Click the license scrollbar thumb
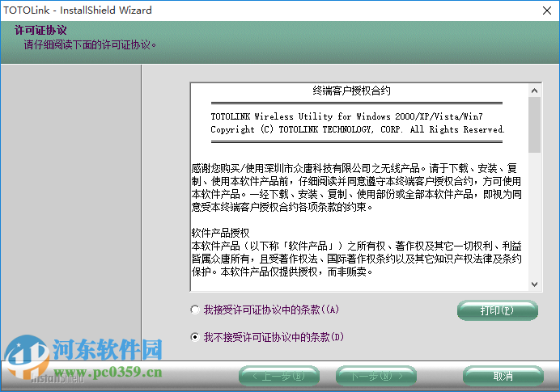This screenshot has height=392, width=560. (x=535, y=124)
